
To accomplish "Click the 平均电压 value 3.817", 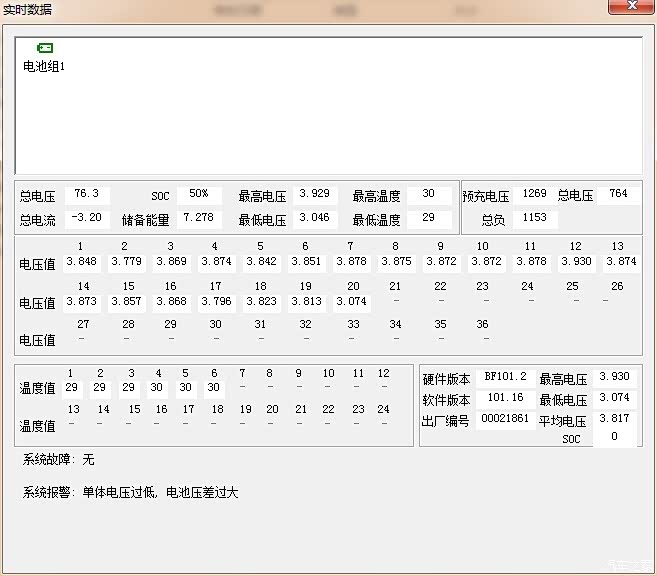I will pyautogui.click(x=614, y=419).
